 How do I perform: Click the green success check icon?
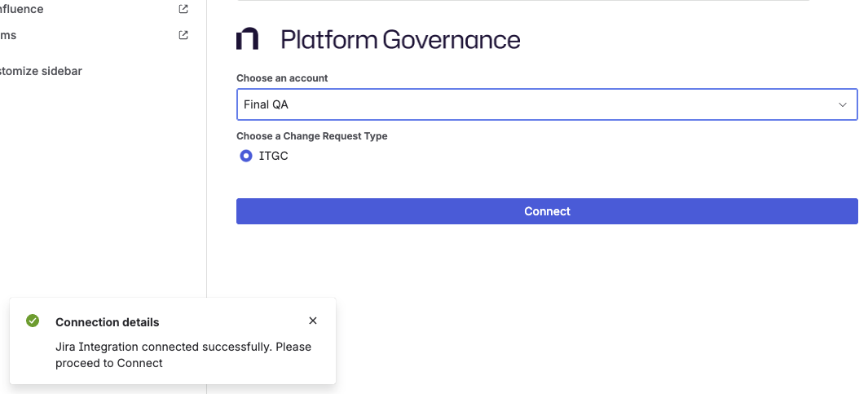pyautogui.click(x=33, y=321)
